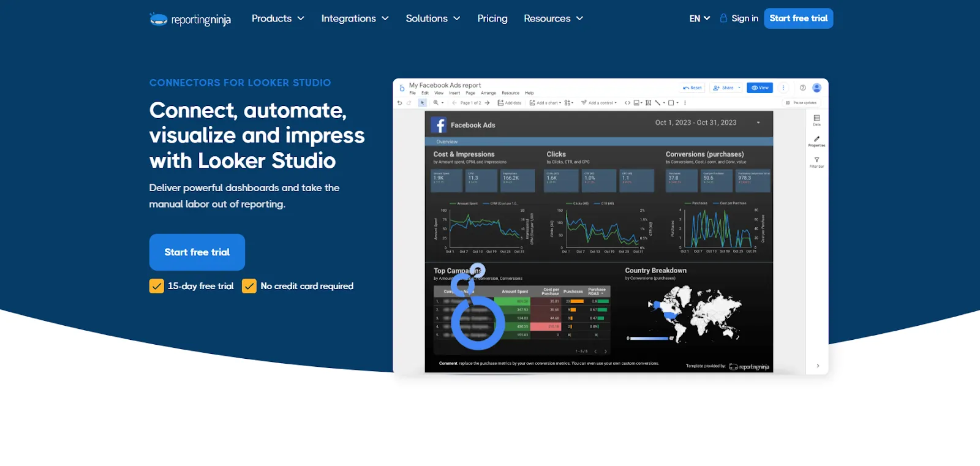Click the user account avatar
Image resolution: width=980 pixels, height=466 pixels.
click(816, 88)
